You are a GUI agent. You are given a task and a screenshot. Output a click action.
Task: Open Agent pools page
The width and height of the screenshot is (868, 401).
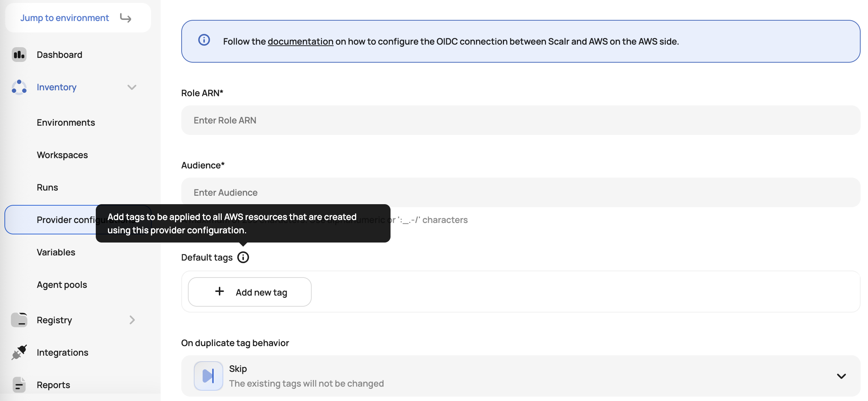(62, 285)
